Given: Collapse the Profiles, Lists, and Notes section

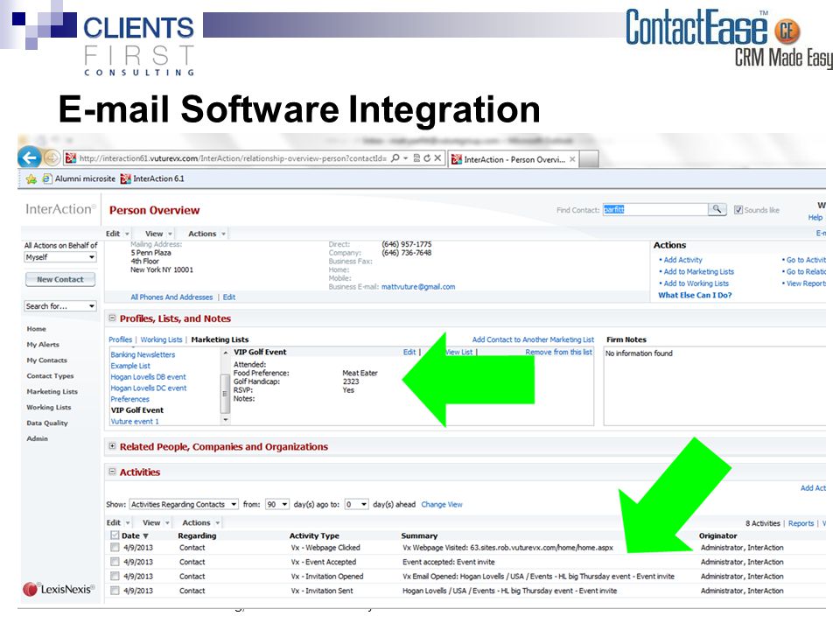Looking at the screenshot, I should tap(113, 318).
